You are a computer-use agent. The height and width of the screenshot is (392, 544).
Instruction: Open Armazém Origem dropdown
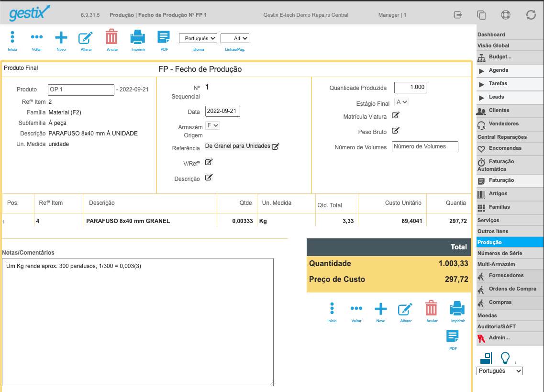[x=212, y=125]
